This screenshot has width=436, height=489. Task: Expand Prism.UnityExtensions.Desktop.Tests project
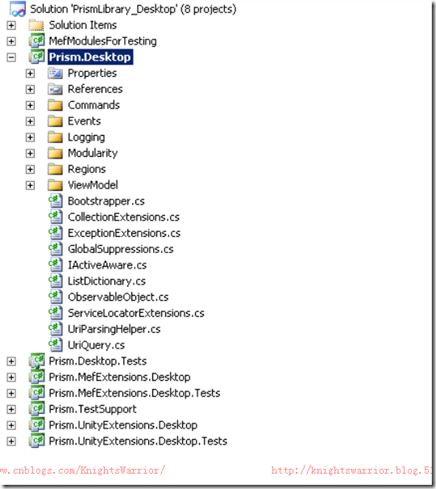(x=11, y=441)
